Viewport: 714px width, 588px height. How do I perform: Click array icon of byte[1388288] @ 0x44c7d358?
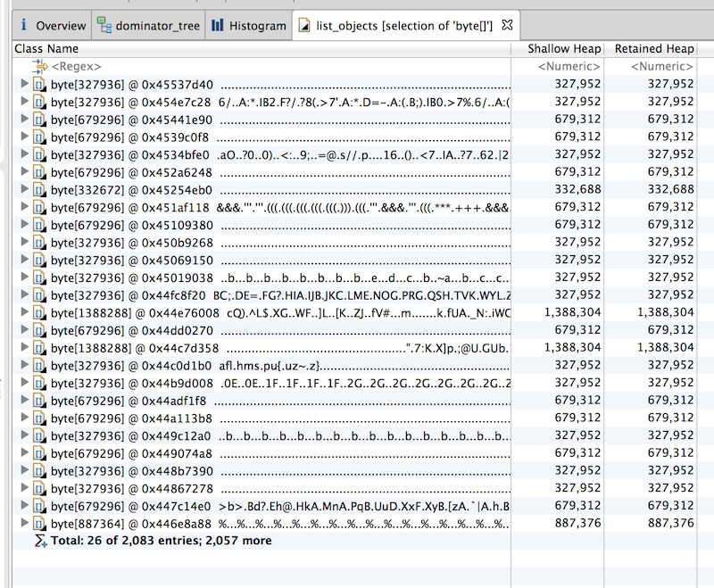click(39, 348)
